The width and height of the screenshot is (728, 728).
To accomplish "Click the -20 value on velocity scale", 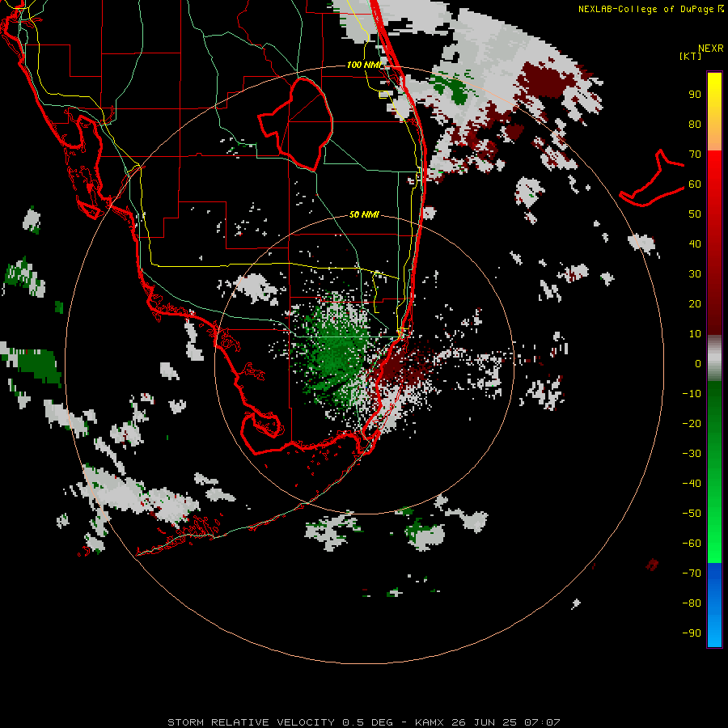I will coord(692,423).
